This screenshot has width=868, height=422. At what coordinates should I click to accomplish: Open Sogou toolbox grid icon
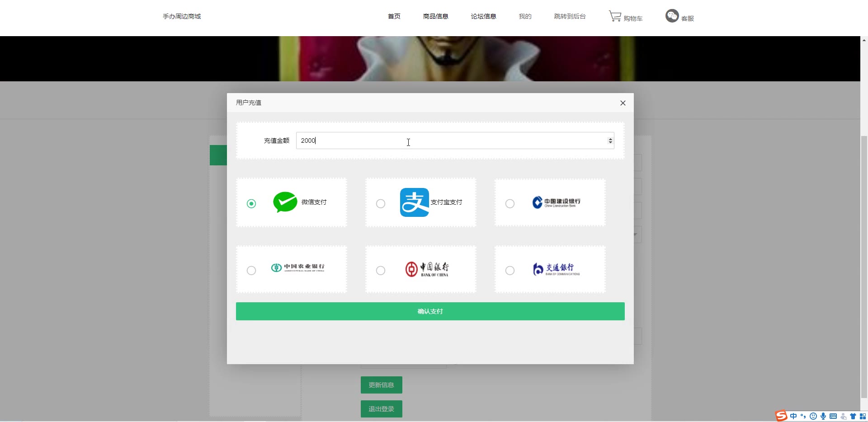863,416
